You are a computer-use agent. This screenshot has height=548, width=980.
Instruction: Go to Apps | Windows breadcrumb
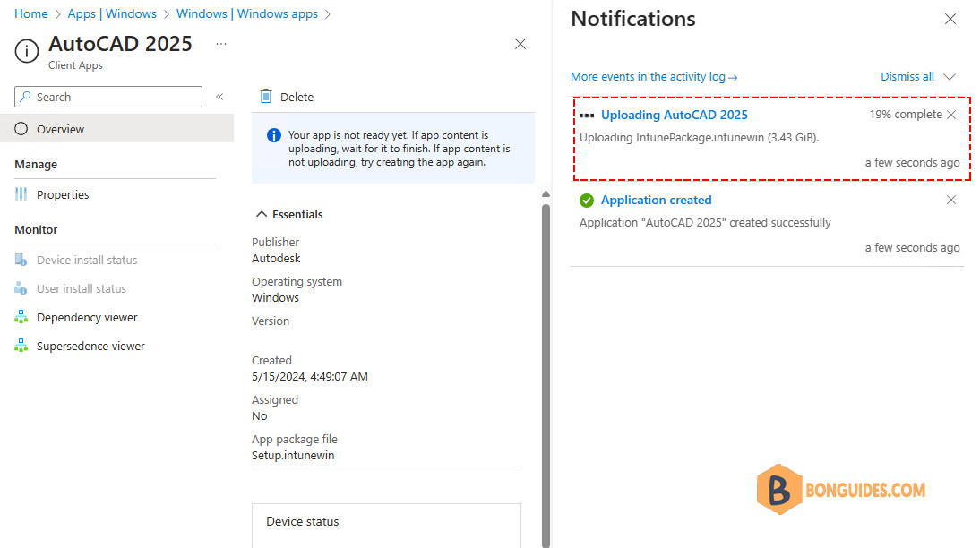pyautogui.click(x=112, y=13)
